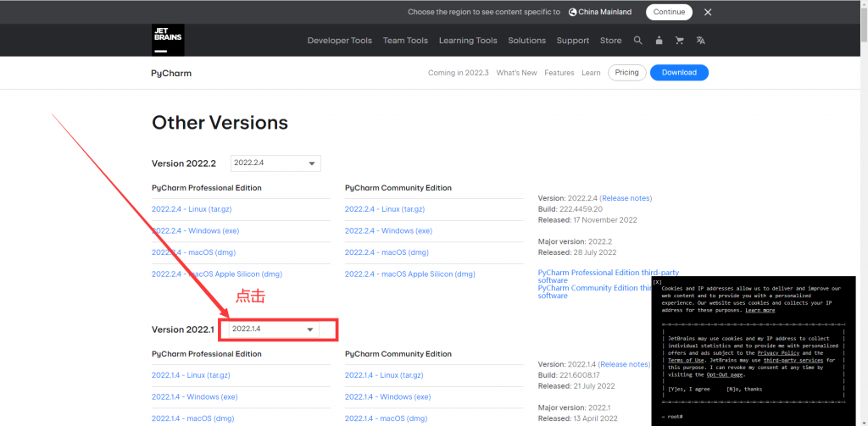
Task: Click the PyCharm product title
Action: (x=171, y=73)
